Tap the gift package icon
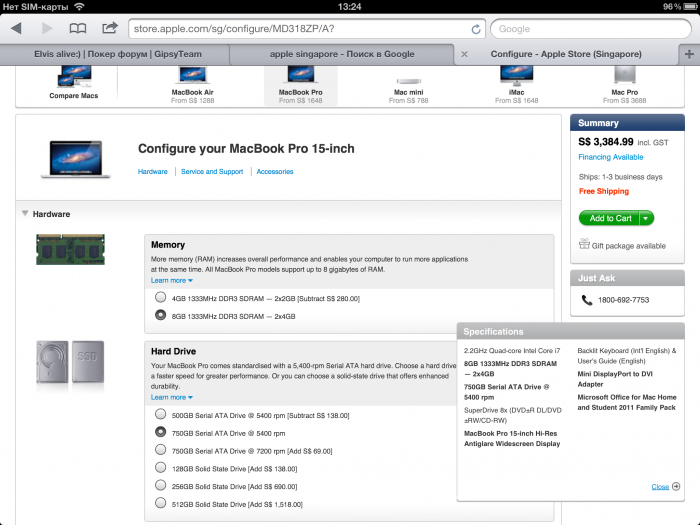This screenshot has height=525, width=700. point(584,244)
